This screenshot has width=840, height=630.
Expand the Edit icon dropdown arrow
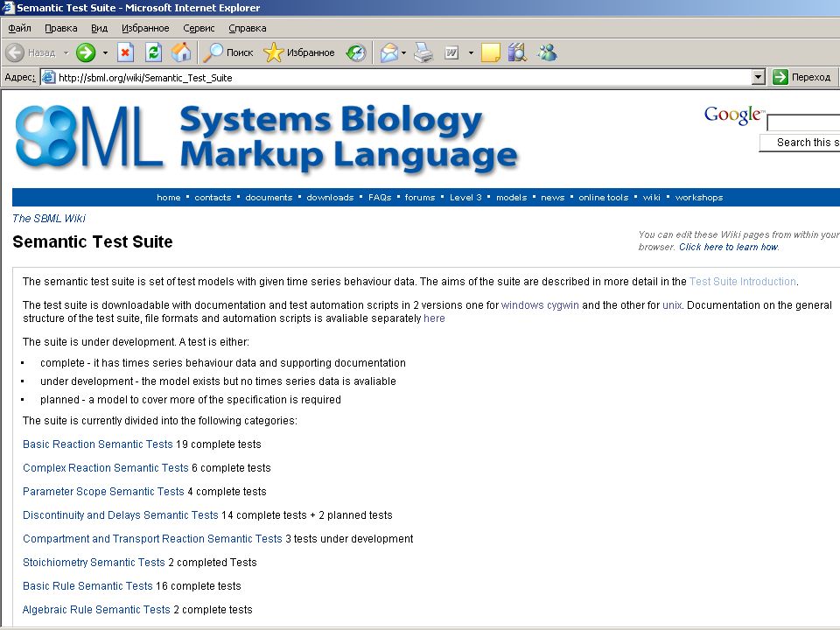coord(471,53)
